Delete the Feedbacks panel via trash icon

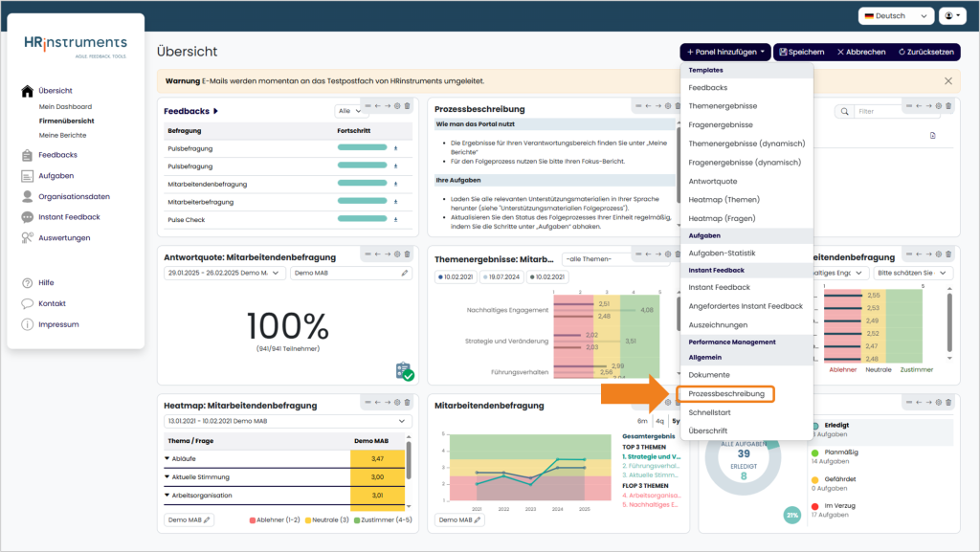click(408, 106)
